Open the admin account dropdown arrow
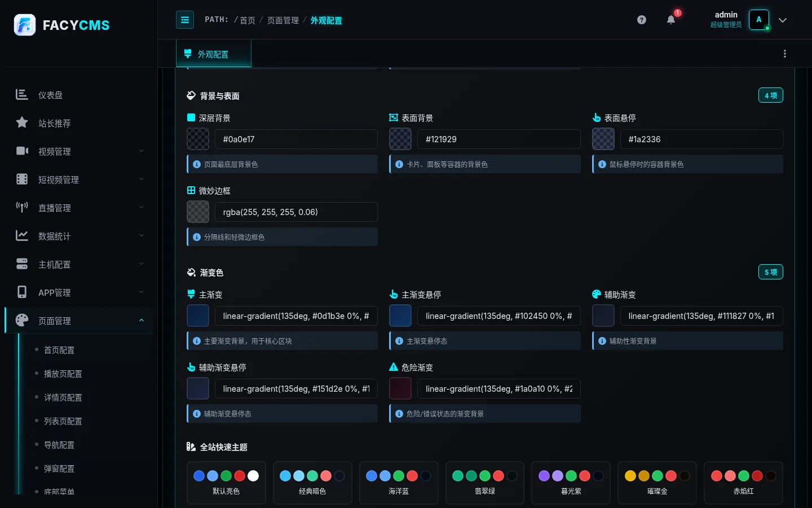This screenshot has width=812, height=508. [x=783, y=20]
